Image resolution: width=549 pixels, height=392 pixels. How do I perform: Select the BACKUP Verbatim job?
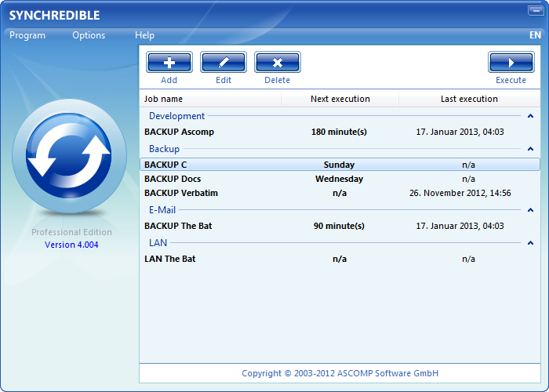coord(181,193)
